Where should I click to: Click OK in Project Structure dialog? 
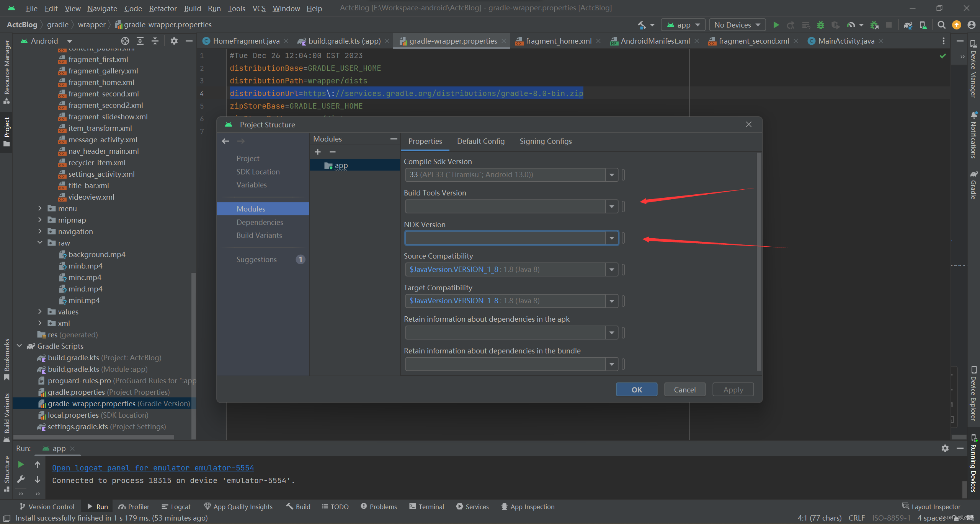point(637,390)
